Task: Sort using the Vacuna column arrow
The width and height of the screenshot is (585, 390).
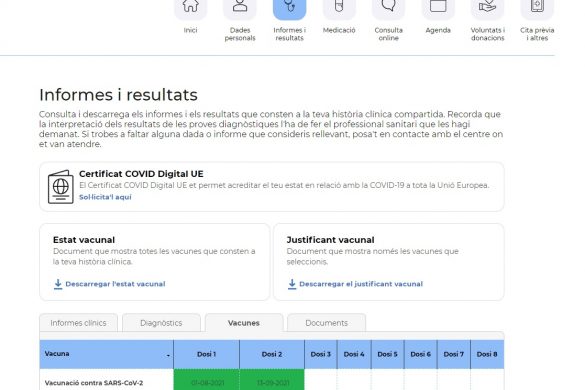Action: pos(168,355)
